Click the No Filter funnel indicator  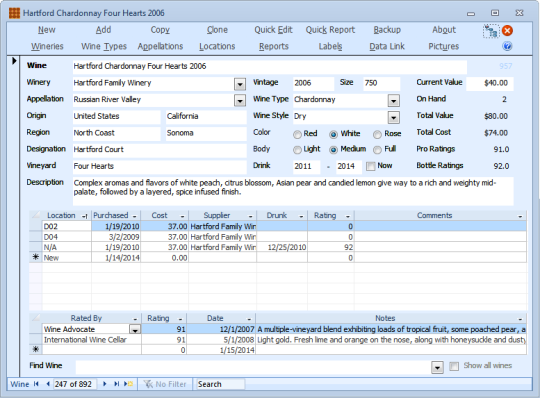(x=165, y=384)
